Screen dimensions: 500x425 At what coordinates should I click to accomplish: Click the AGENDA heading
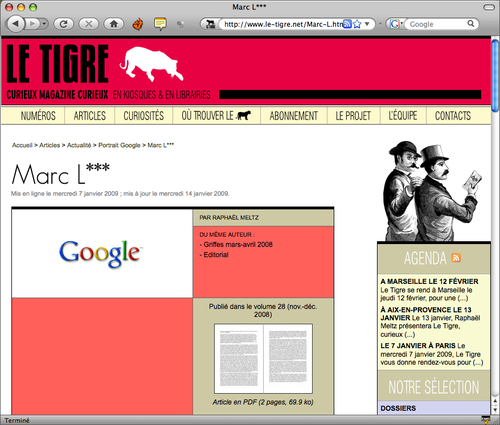coord(425,258)
